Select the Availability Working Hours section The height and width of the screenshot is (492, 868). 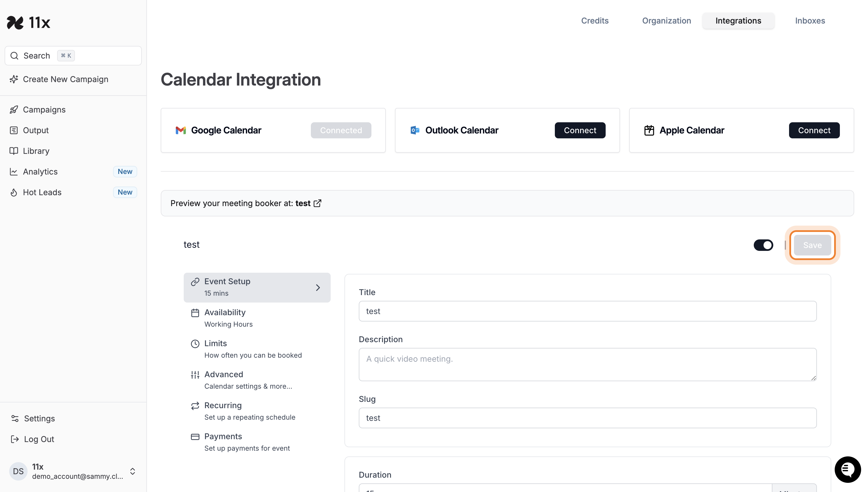[257, 318]
